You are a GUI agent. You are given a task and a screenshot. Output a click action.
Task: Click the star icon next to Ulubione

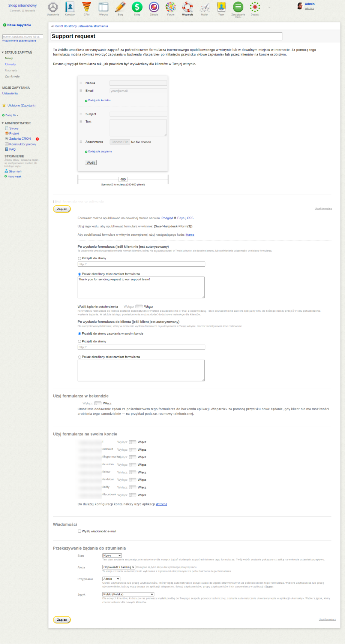coord(4,106)
